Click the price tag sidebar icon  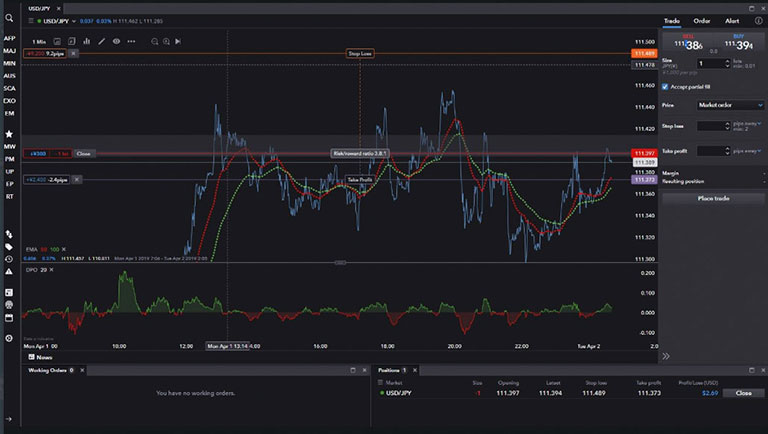(x=9, y=247)
